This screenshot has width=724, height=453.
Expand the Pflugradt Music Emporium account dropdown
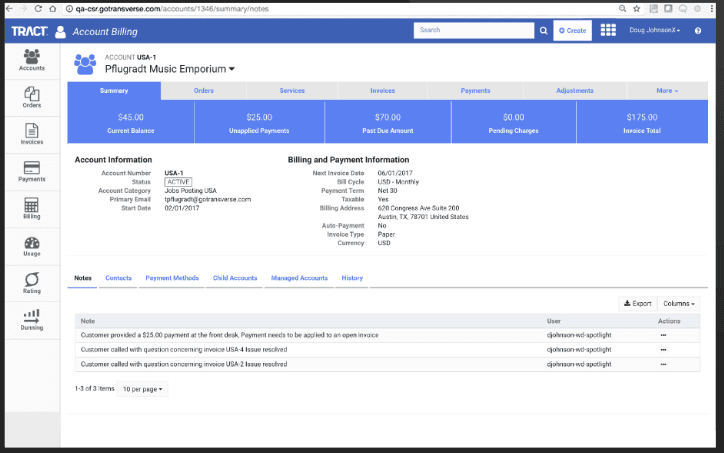click(232, 70)
